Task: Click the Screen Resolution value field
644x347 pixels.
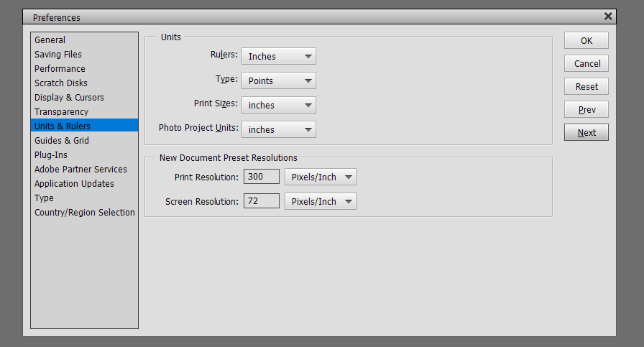Action: (x=261, y=201)
